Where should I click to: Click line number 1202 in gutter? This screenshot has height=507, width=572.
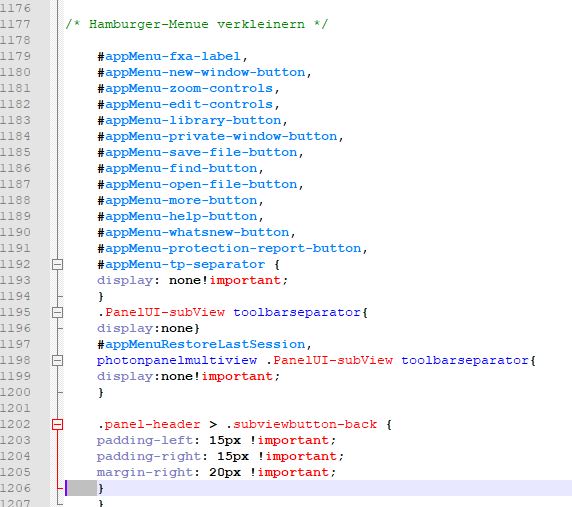pyautogui.click(x=15, y=425)
